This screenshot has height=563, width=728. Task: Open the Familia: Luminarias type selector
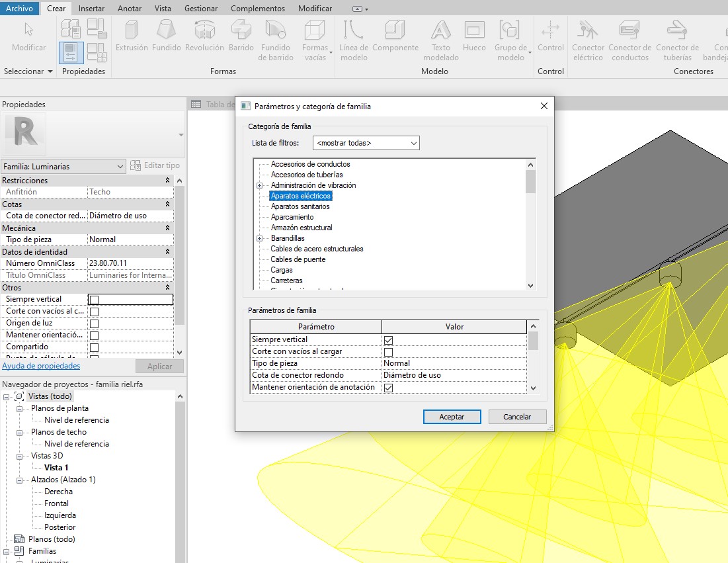63,167
